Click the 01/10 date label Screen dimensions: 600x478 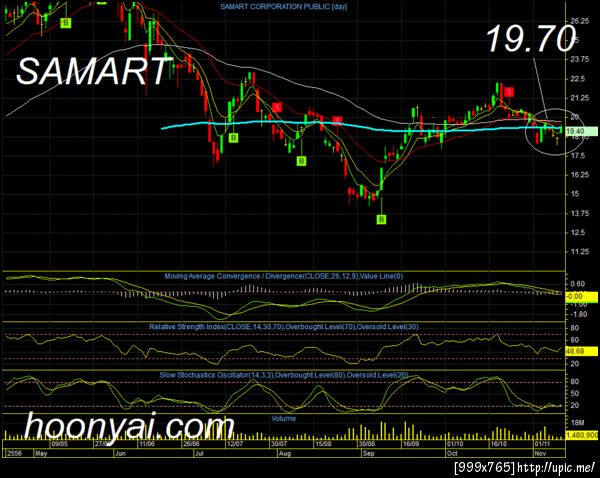(x=455, y=444)
